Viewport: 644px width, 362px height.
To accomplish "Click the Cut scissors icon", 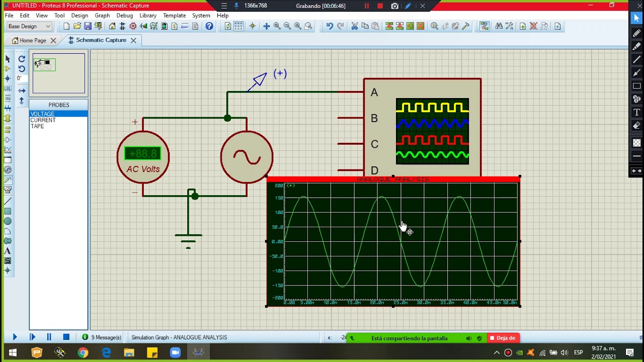I will 354,26.
